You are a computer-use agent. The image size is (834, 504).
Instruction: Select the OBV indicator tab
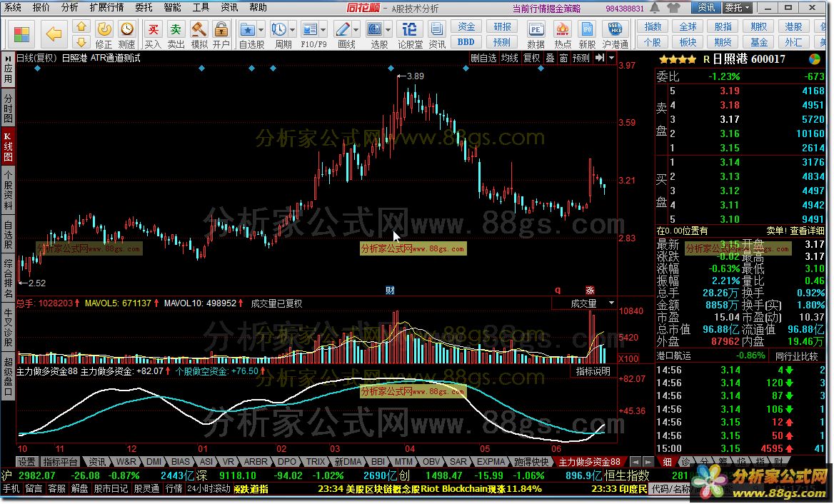pyautogui.click(x=431, y=462)
